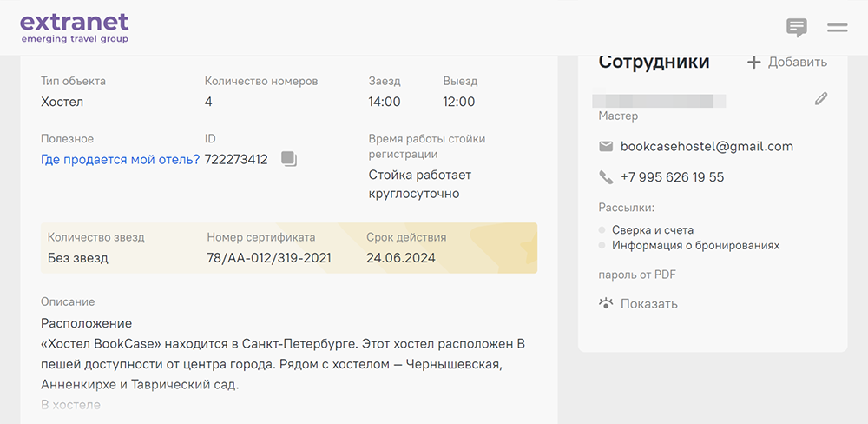Click the phone handset icon

coord(606,177)
